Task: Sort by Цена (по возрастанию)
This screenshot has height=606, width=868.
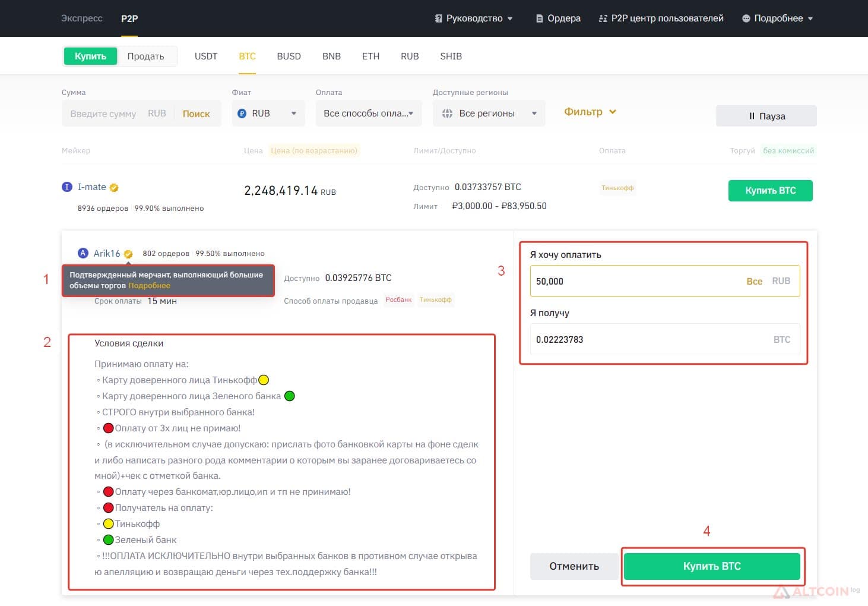Action: click(x=314, y=151)
